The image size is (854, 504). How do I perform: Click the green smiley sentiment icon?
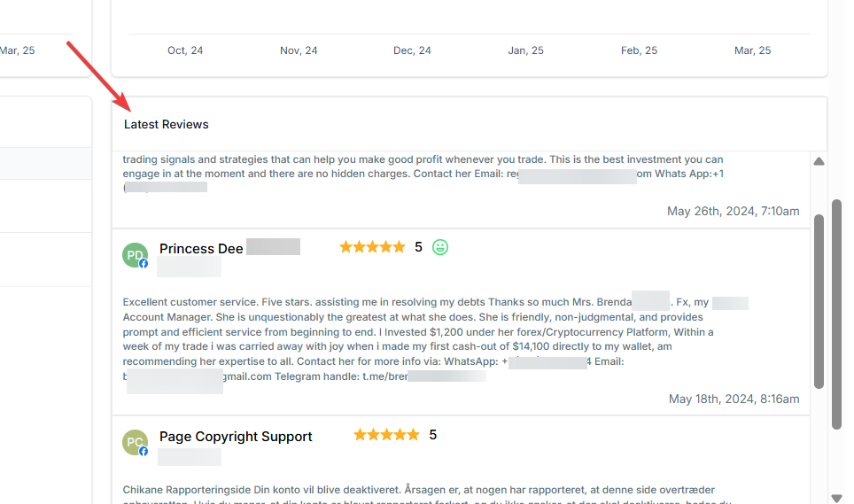(440, 247)
